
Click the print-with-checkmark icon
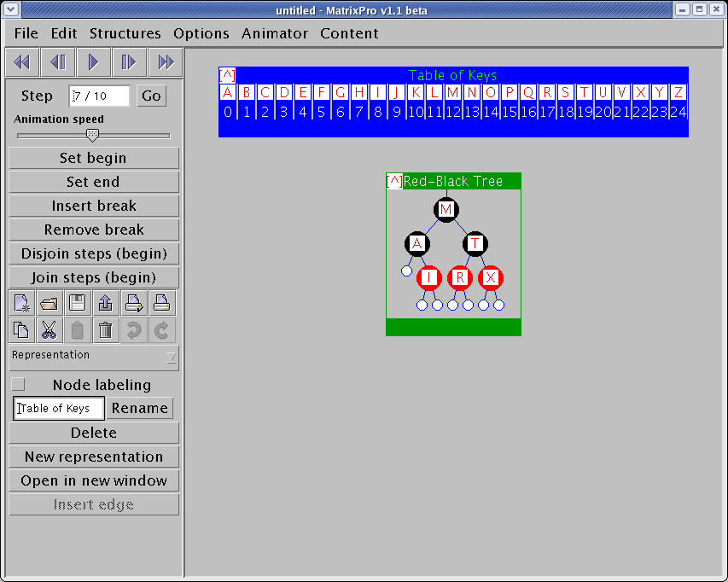tap(134, 304)
